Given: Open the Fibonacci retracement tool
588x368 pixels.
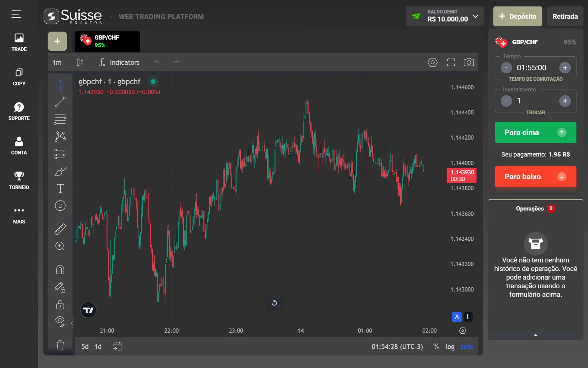Looking at the screenshot, I should [60, 119].
